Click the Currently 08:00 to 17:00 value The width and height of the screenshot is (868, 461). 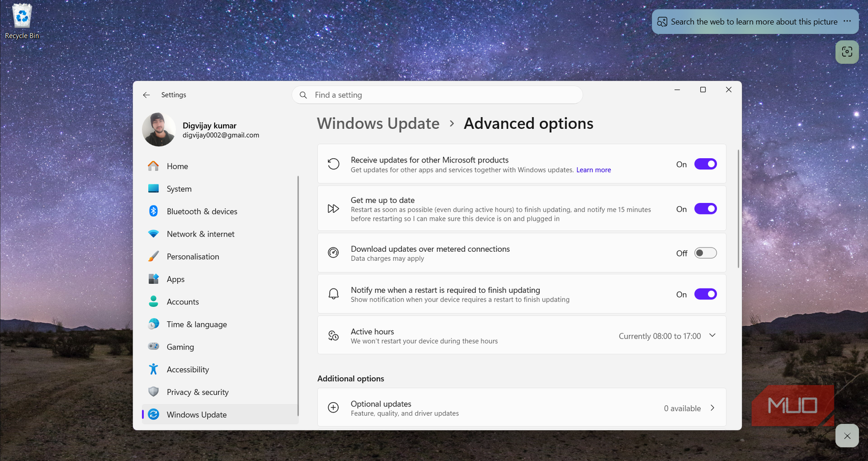[660, 336]
